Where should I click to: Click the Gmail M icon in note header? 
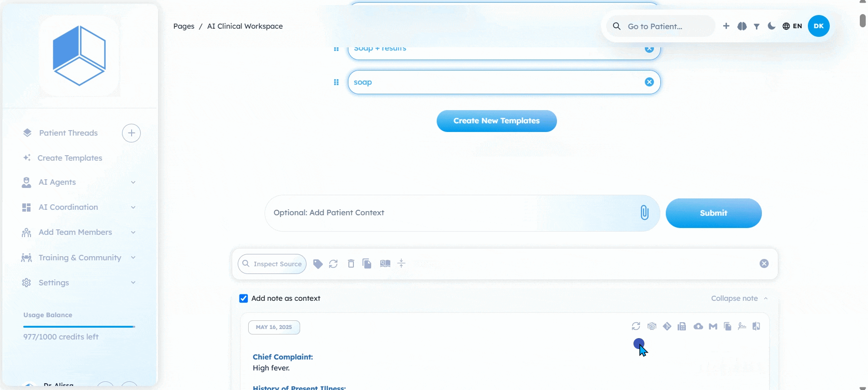pyautogui.click(x=713, y=326)
